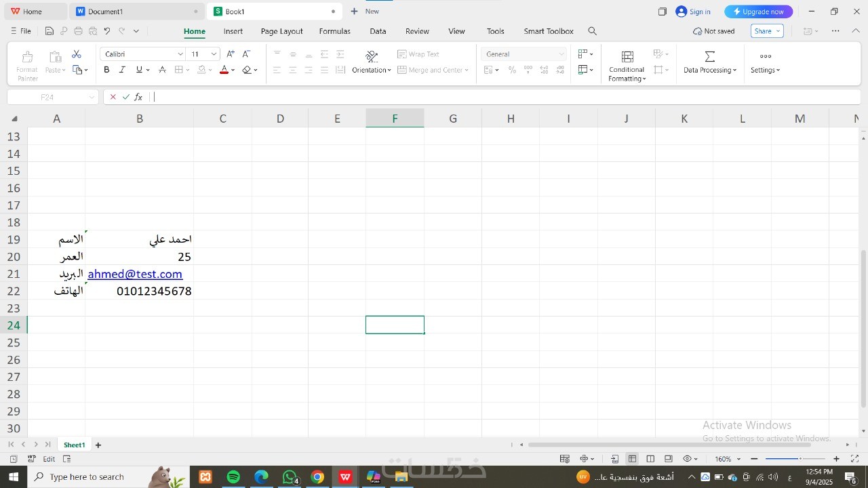Open Microsoft Edge from the taskbar
This screenshot has height=488, width=868.
[x=261, y=477]
